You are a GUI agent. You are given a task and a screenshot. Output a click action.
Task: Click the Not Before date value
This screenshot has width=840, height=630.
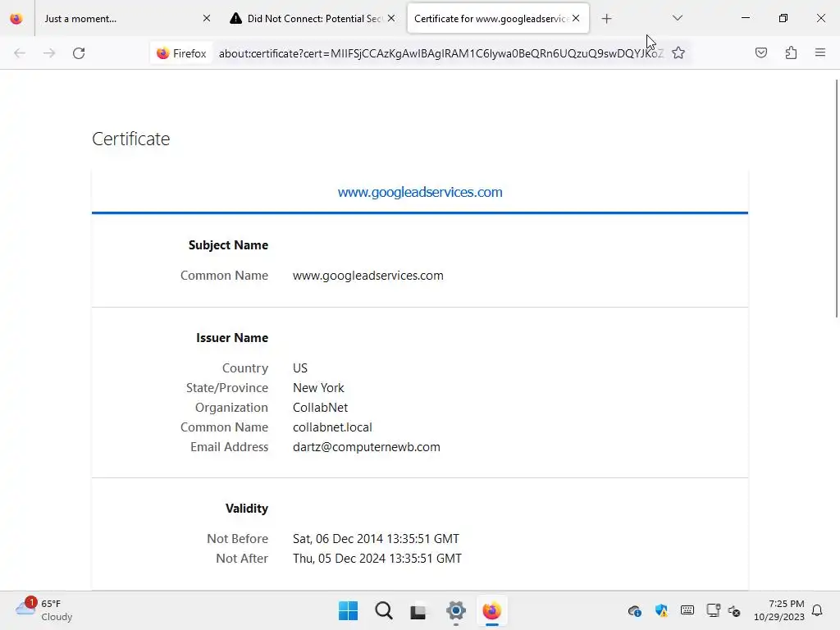click(376, 539)
